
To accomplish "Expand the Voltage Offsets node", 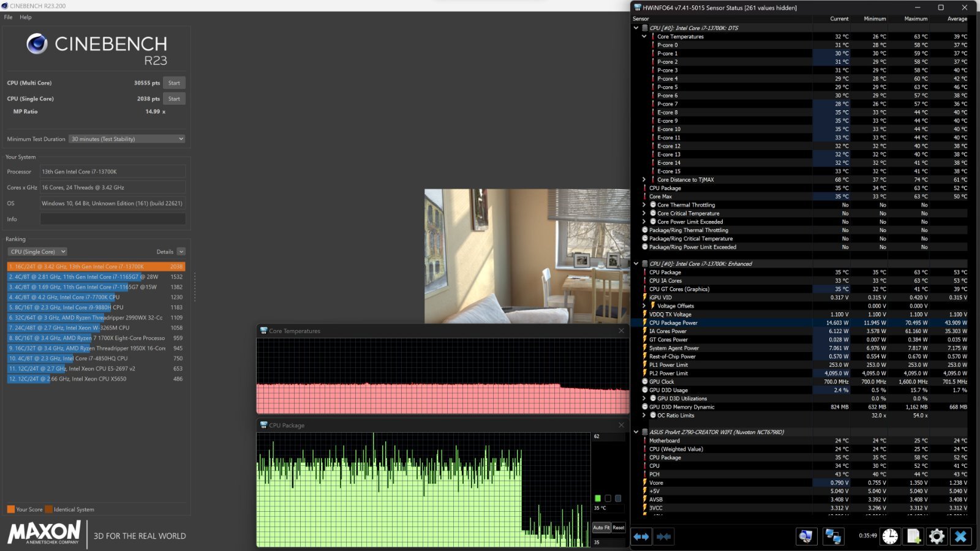I will [x=644, y=305].
